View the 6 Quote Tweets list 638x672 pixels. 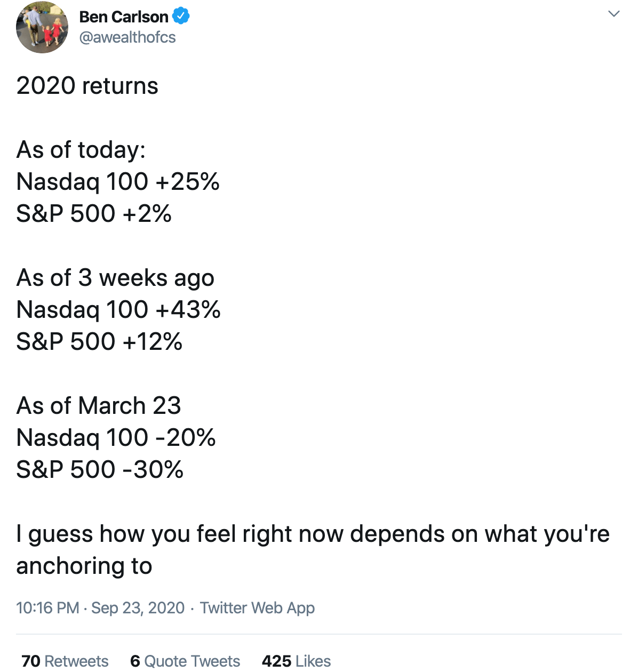pos(185,661)
